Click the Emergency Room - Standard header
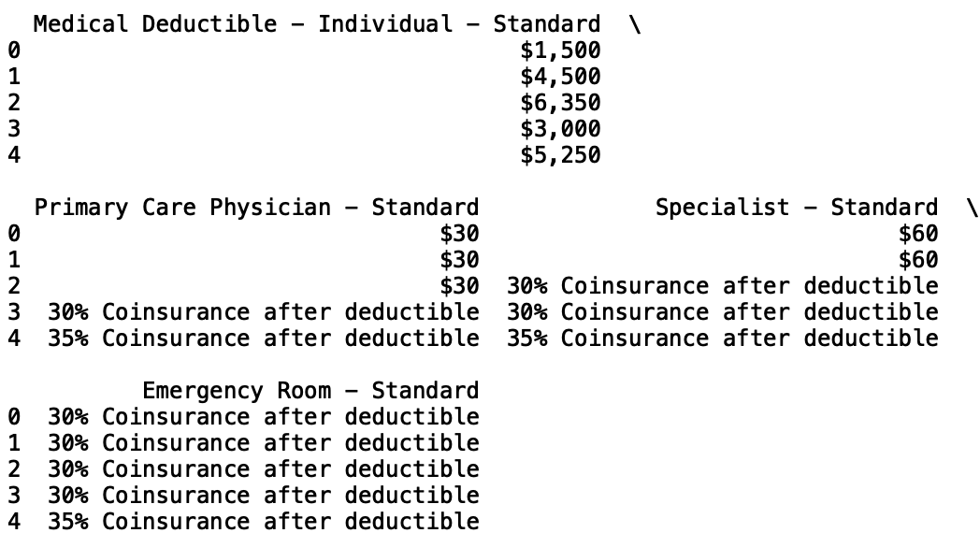The height and width of the screenshot is (533, 980). point(310,391)
